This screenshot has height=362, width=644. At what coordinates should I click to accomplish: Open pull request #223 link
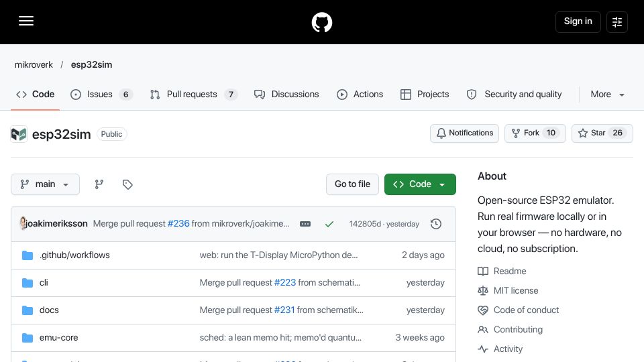(x=284, y=283)
